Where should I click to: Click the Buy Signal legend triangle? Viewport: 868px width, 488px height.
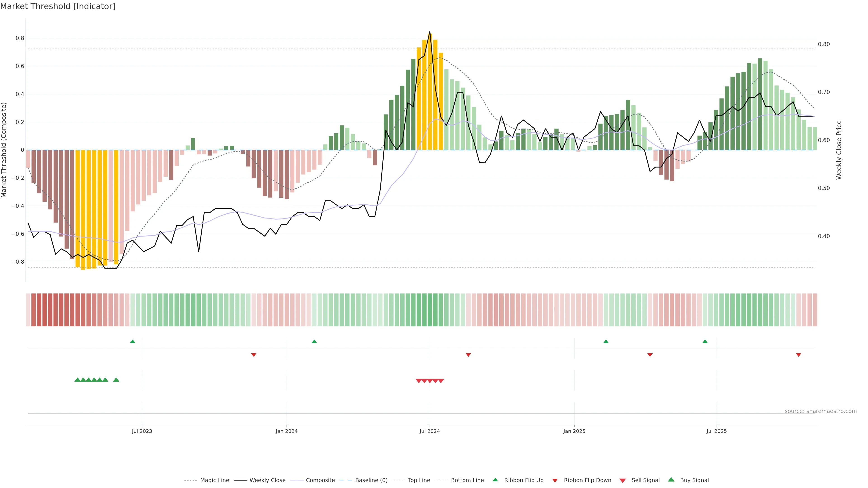coord(671,480)
